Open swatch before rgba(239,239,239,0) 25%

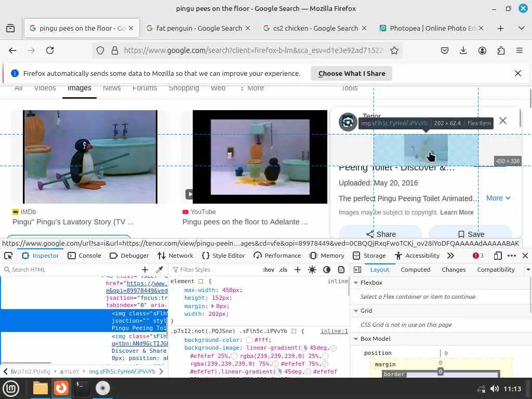click(x=234, y=356)
